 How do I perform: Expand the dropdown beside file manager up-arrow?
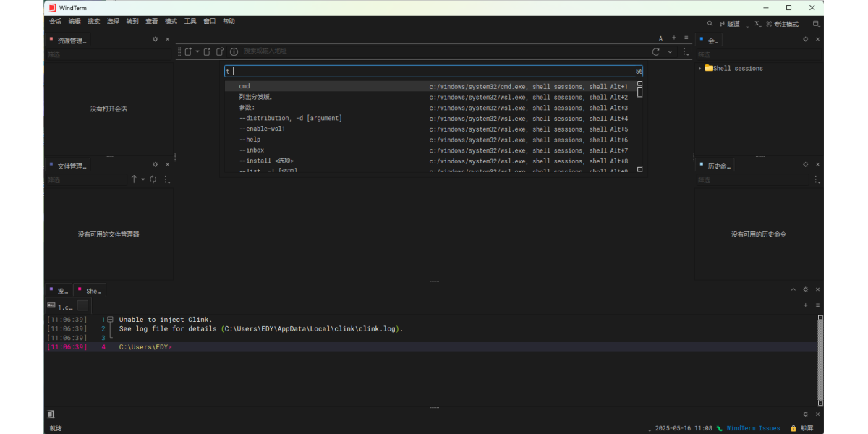point(143,179)
